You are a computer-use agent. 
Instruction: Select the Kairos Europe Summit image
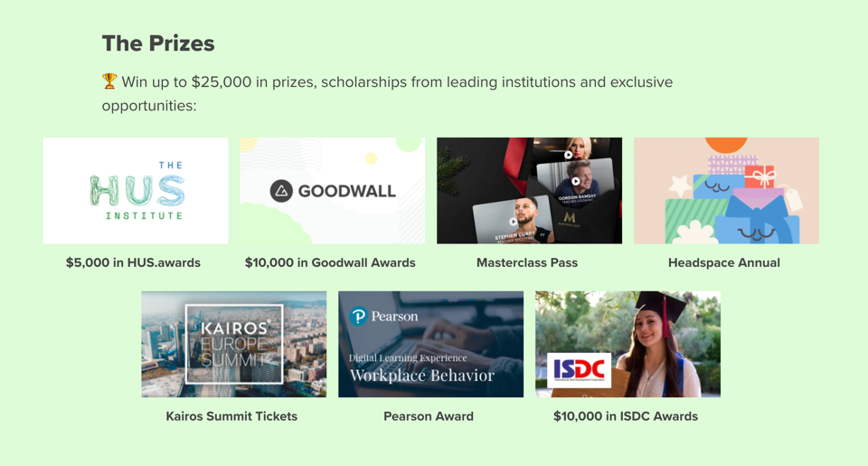coord(234,344)
